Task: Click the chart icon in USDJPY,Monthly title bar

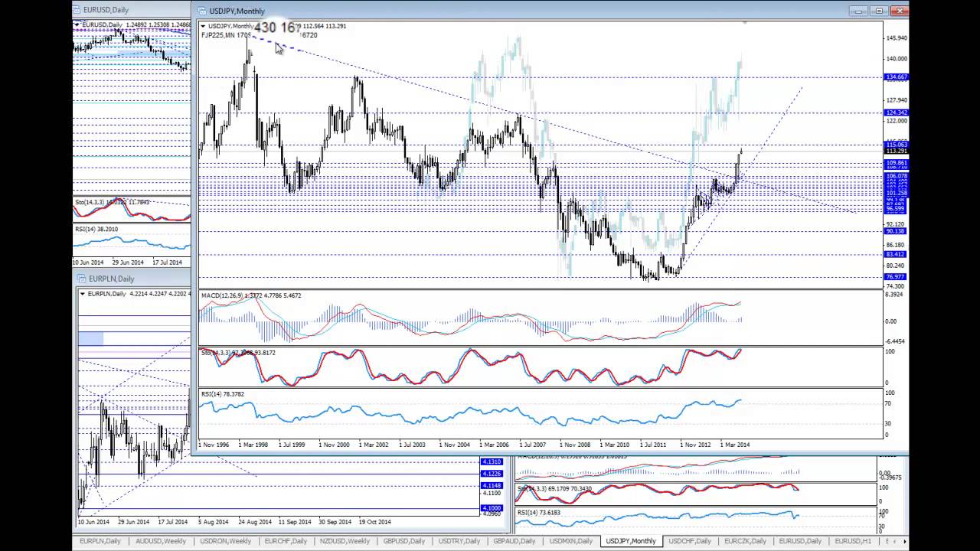Action: (201, 11)
